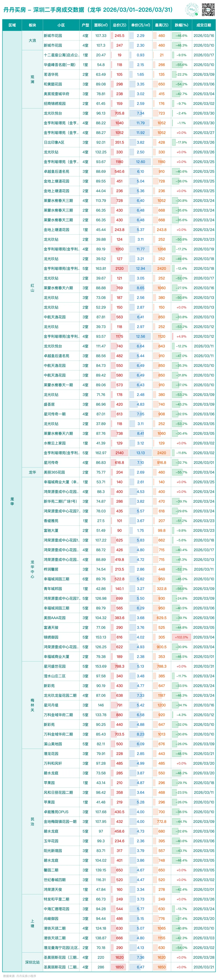218x980 pixels.
Task: Click community name 奥宸观壹城华府
Action: pos(56,94)
